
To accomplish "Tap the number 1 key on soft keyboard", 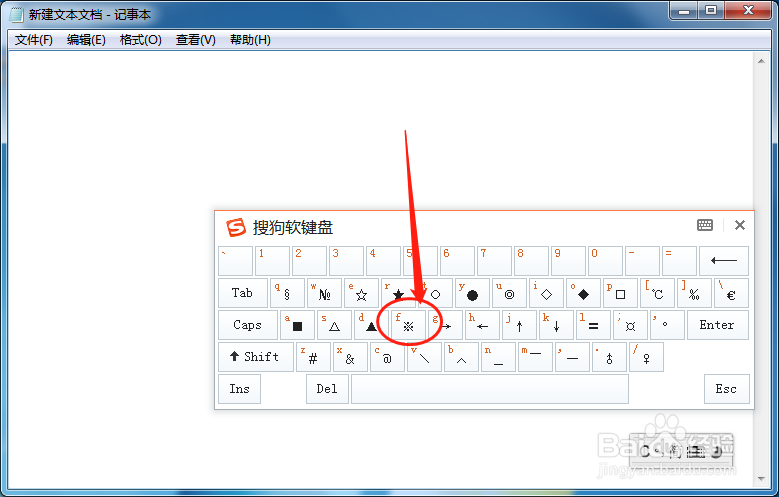I will pos(272,260).
